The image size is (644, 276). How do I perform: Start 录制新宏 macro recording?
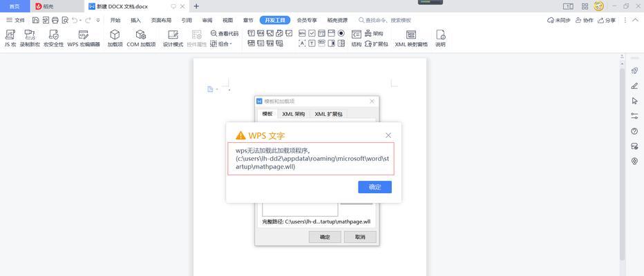[x=30, y=39]
